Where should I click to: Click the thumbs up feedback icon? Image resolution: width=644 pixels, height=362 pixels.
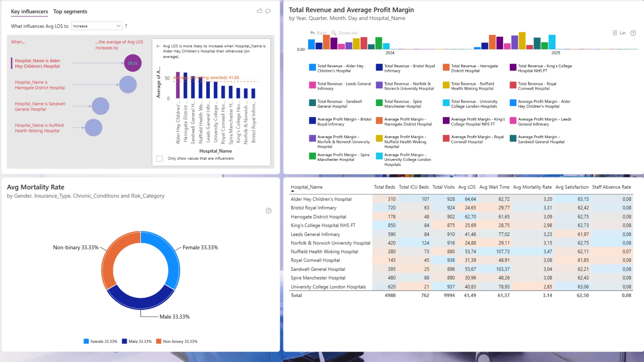click(x=259, y=11)
